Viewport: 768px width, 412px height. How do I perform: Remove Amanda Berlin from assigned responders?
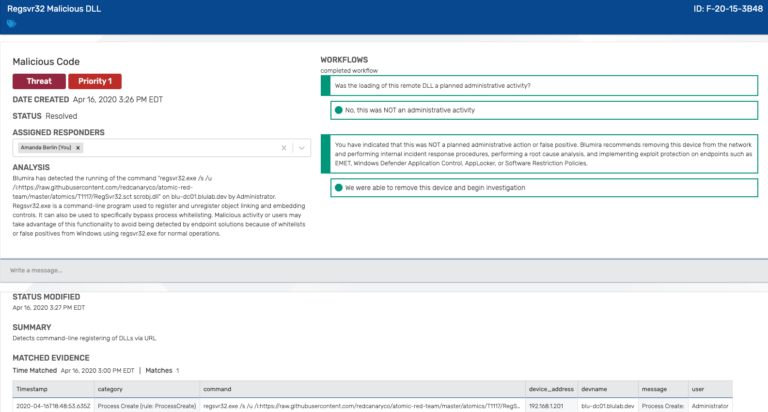(x=78, y=147)
